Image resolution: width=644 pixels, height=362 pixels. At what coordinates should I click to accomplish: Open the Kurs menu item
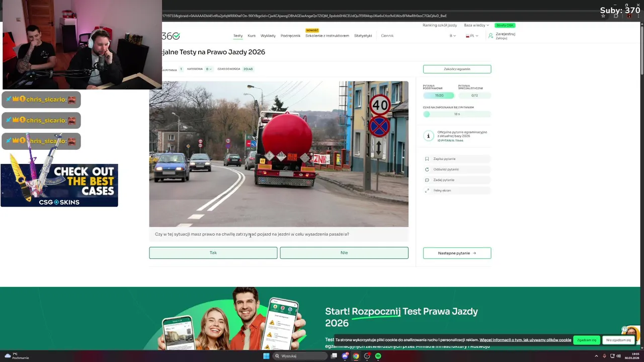252,36
